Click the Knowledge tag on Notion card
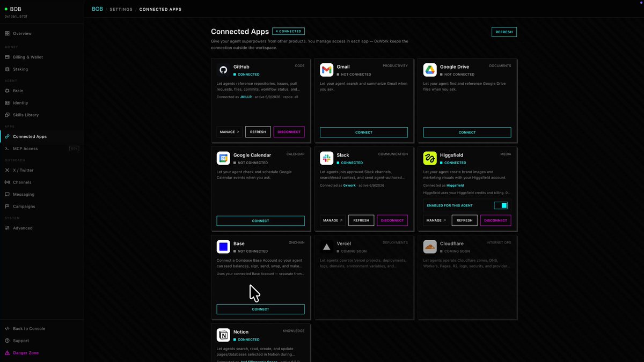The width and height of the screenshot is (644, 362). [x=294, y=331]
